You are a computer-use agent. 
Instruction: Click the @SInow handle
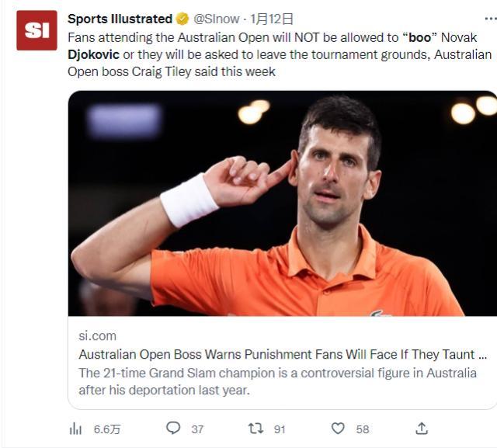217,19
